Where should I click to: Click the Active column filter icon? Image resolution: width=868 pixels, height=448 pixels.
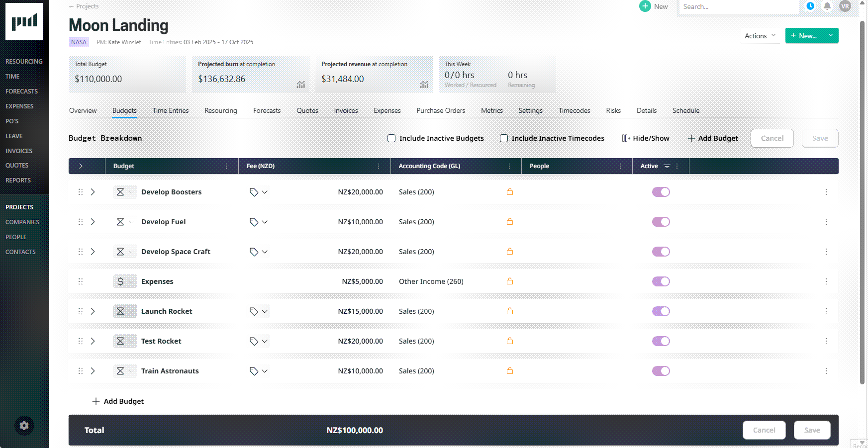pyautogui.click(x=667, y=166)
